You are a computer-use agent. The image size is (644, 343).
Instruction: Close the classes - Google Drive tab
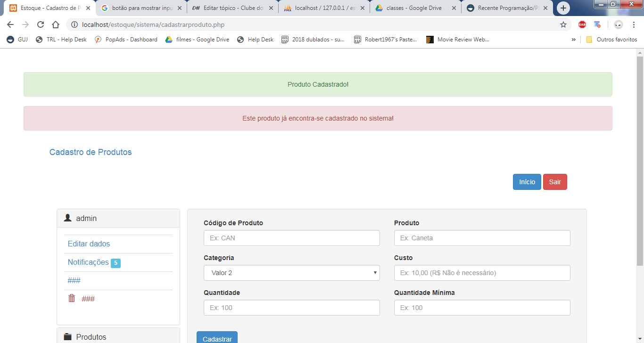[x=454, y=8]
